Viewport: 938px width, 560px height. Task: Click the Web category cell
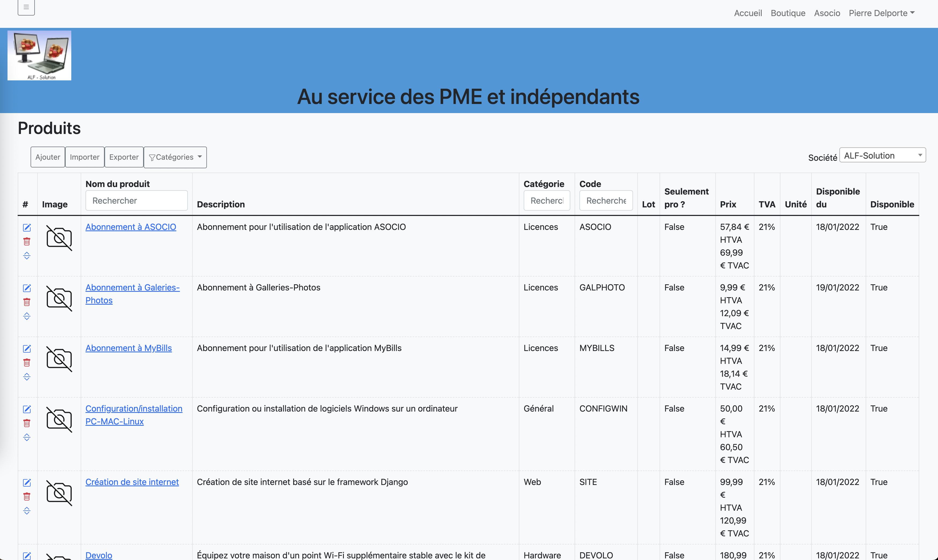532,482
